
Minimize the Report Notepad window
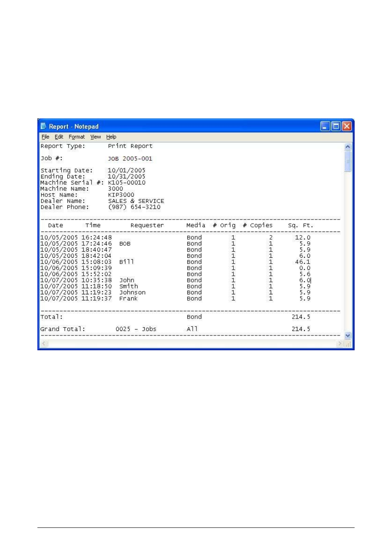pyautogui.click(x=325, y=126)
